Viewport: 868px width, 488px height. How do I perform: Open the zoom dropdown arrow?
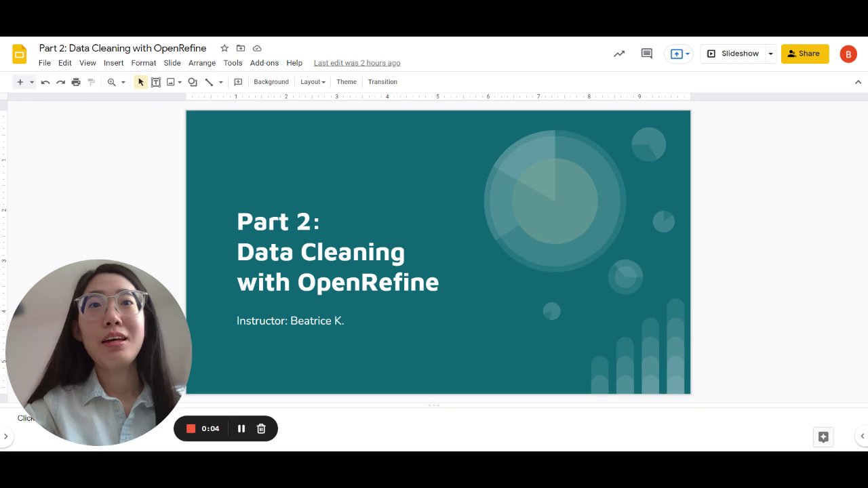[x=123, y=82]
